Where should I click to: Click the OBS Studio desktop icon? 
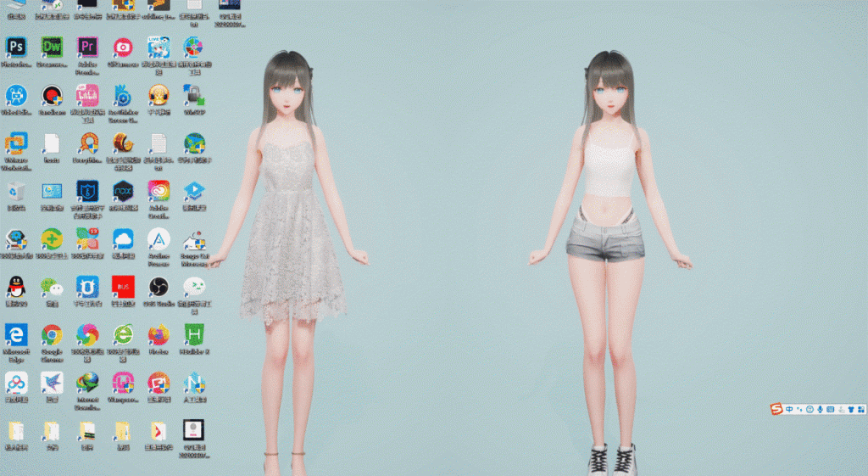click(159, 287)
